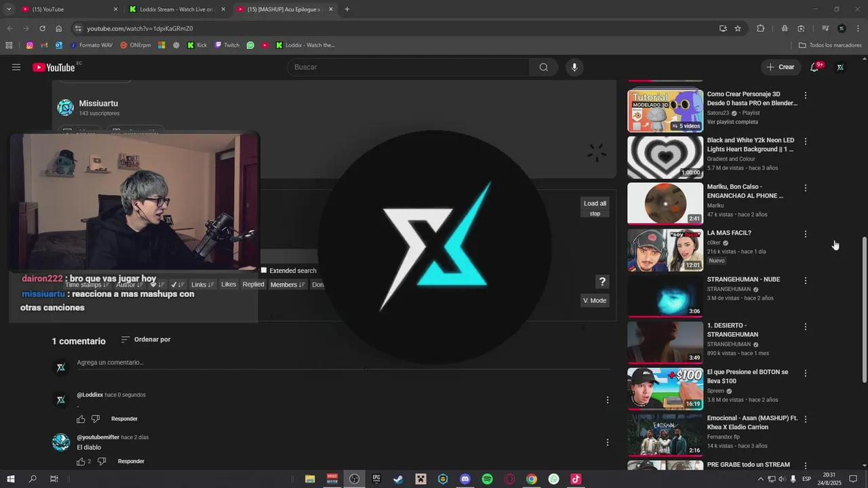868x488 pixels.
Task: Click the Load all button
Action: coord(595,203)
